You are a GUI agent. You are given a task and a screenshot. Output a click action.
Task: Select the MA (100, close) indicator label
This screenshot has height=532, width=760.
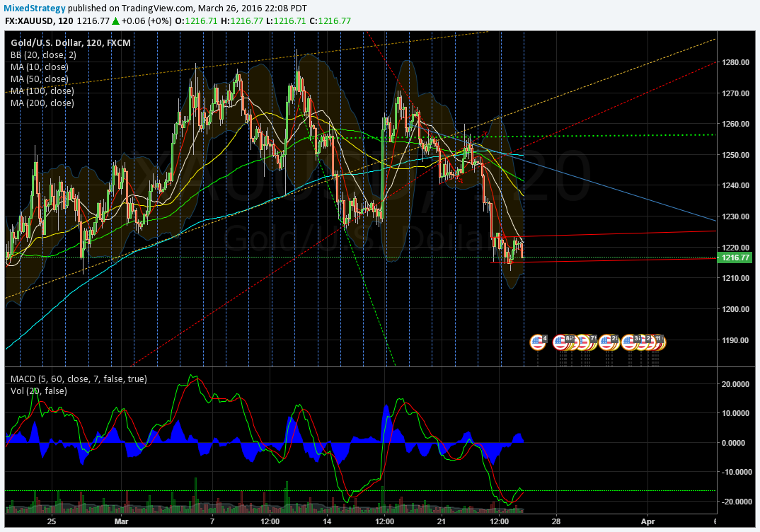[x=42, y=91]
